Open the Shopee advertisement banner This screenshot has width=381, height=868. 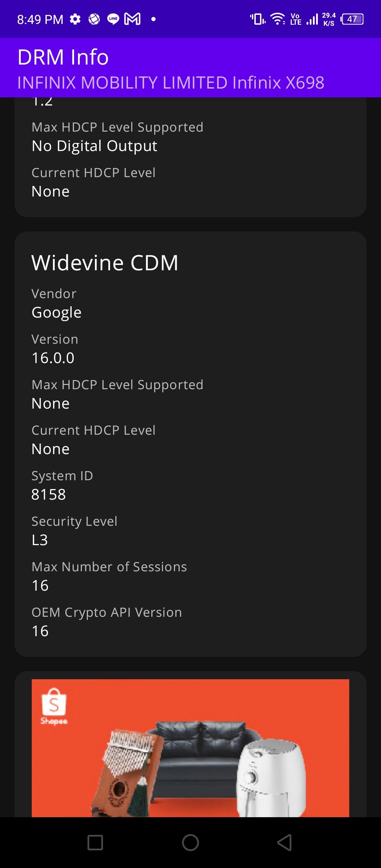[x=190, y=748]
